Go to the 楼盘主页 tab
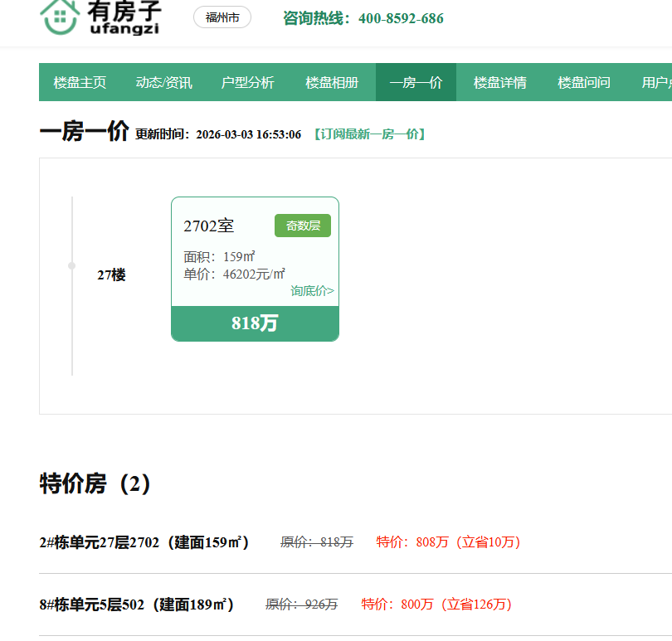Image resolution: width=672 pixels, height=641 pixels. (80, 82)
